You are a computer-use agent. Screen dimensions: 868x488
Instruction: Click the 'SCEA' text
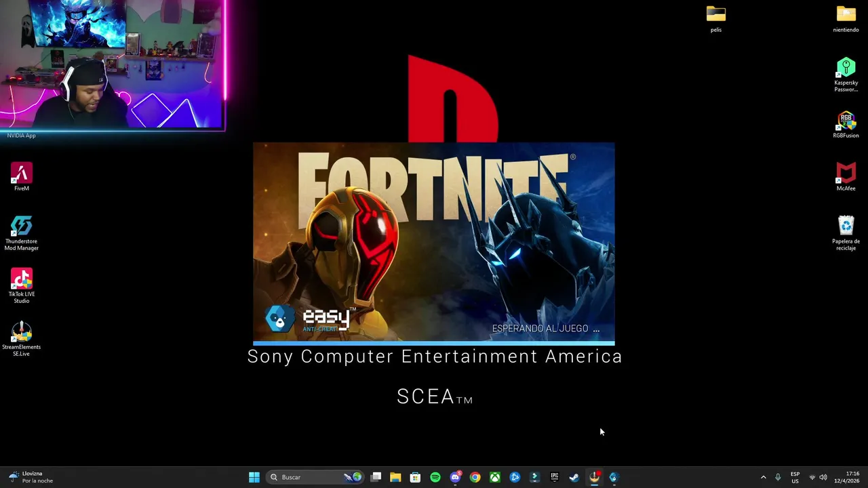tap(435, 396)
